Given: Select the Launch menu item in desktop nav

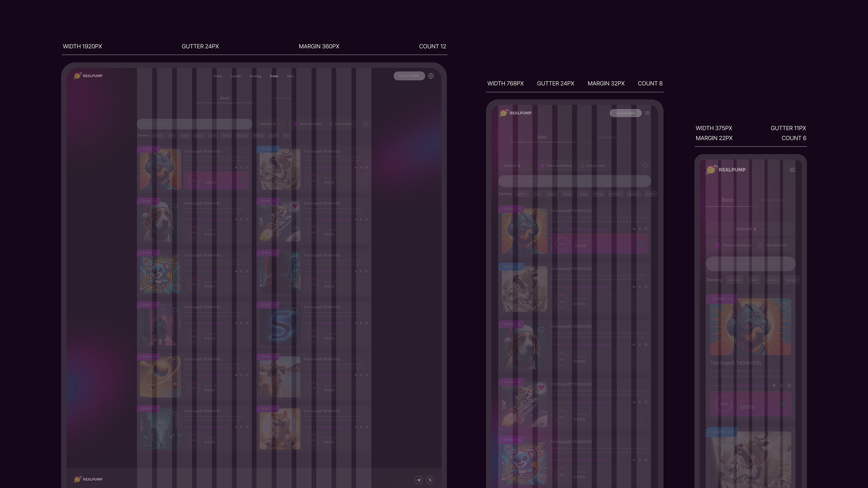Looking at the screenshot, I should click(x=236, y=76).
